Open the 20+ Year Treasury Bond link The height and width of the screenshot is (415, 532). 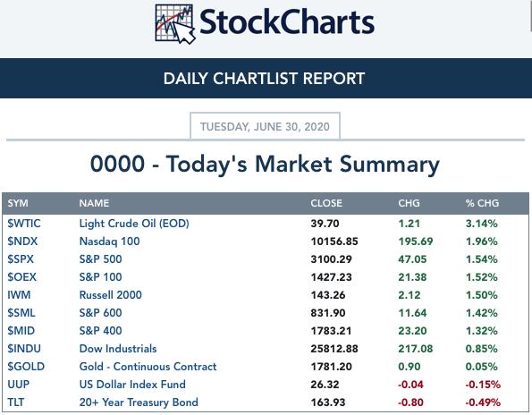139,402
